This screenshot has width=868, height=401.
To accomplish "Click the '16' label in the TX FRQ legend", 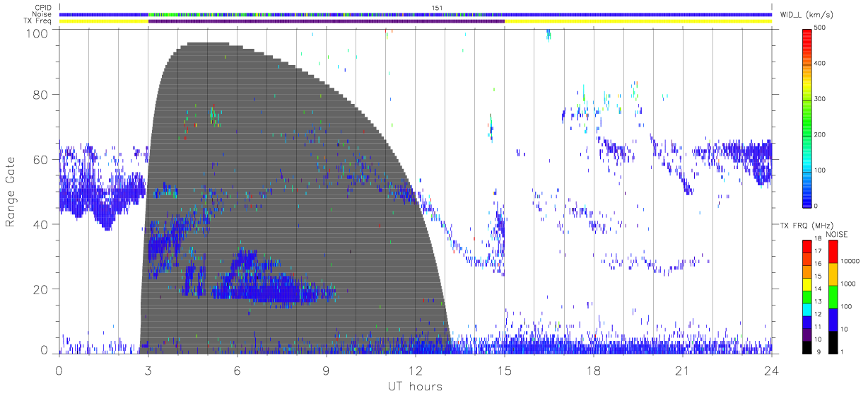I will click(x=818, y=264).
